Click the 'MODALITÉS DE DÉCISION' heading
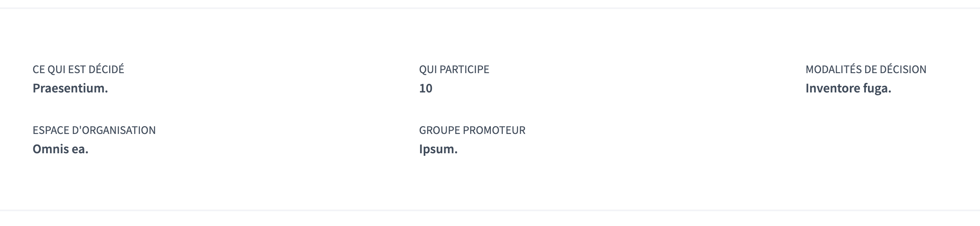Screen dimensions: 980x226 click(x=866, y=69)
